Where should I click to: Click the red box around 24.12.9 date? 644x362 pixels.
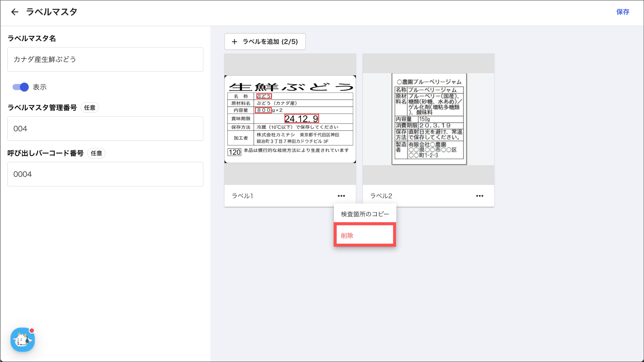pyautogui.click(x=301, y=119)
